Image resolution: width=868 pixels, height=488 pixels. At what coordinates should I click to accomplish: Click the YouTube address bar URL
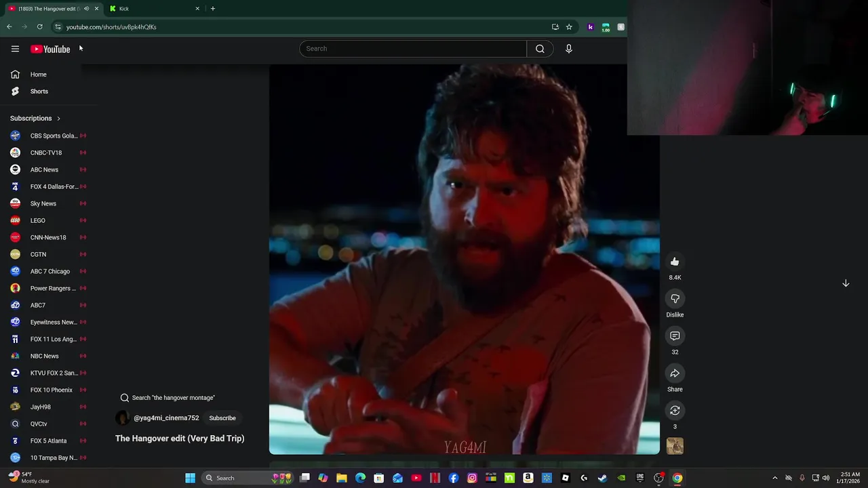click(111, 27)
